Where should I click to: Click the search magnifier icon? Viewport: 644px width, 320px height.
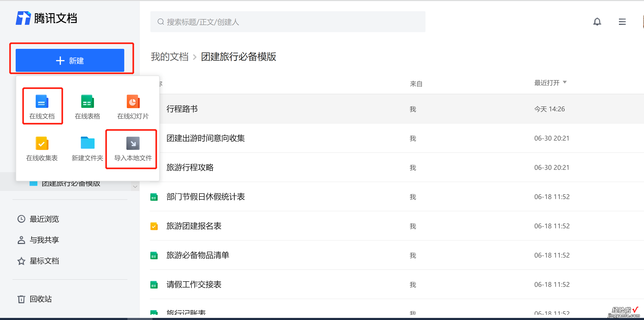coord(161,22)
